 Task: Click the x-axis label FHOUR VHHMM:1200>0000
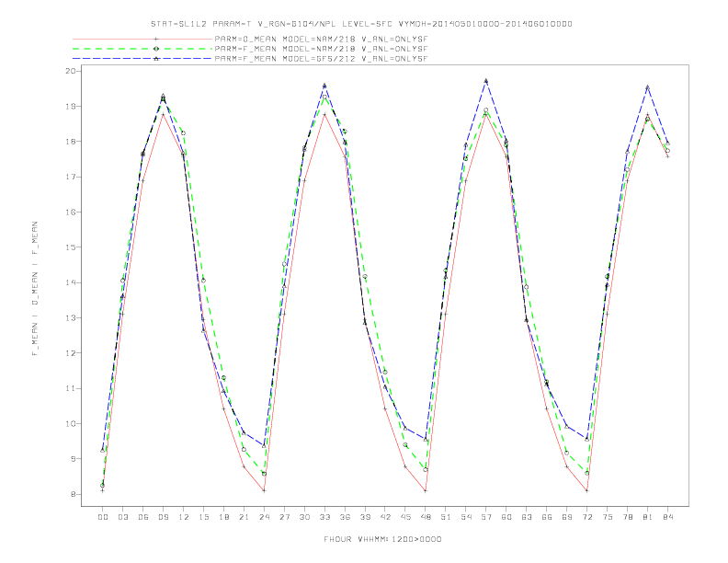(x=382, y=539)
